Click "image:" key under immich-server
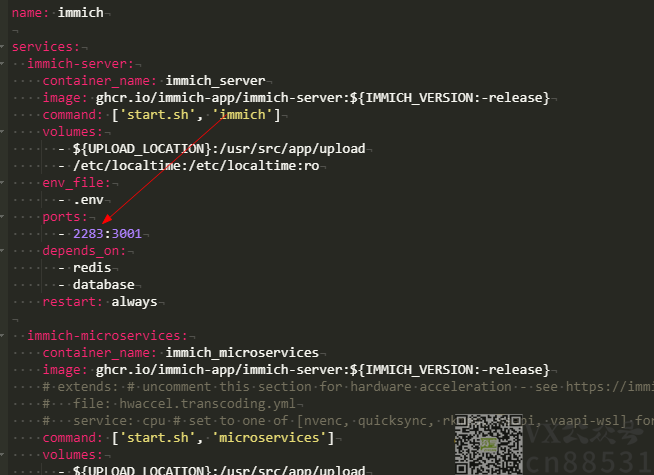Image resolution: width=654 pixels, height=475 pixels. [x=65, y=98]
